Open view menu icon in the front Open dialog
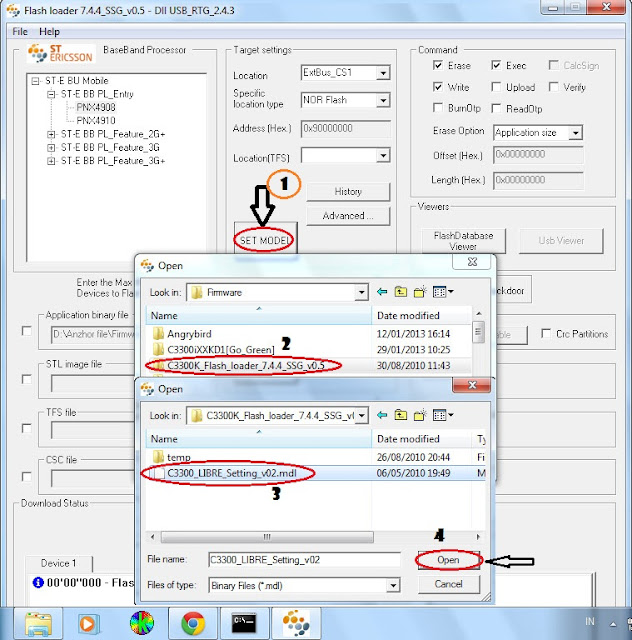This screenshot has width=632, height=640. 443,415
